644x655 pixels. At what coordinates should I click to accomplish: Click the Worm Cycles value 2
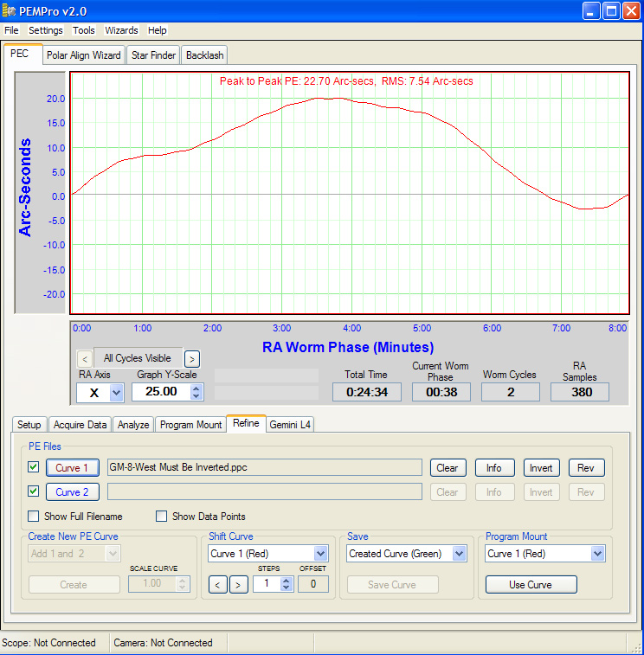click(511, 392)
